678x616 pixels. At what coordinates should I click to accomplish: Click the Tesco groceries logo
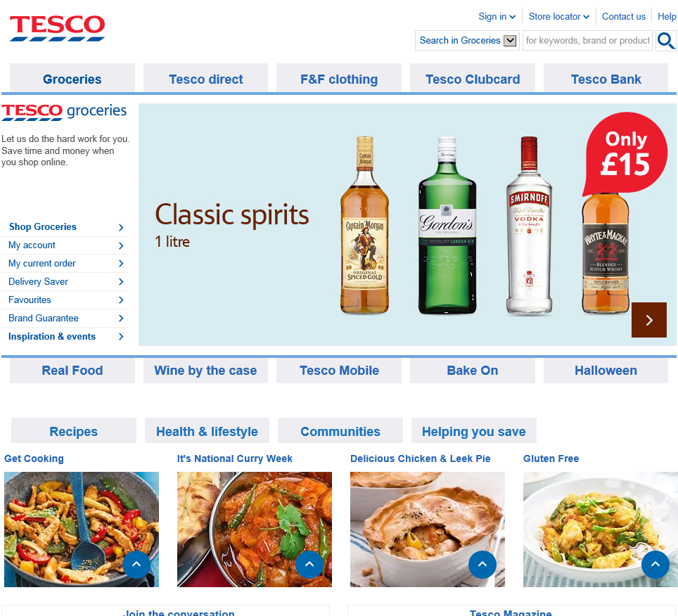click(64, 112)
